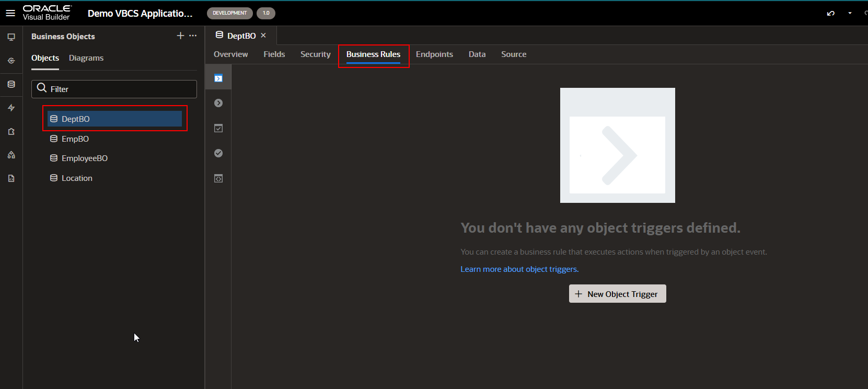Open the hamburger navigation menu
This screenshot has height=389, width=868.
10,13
